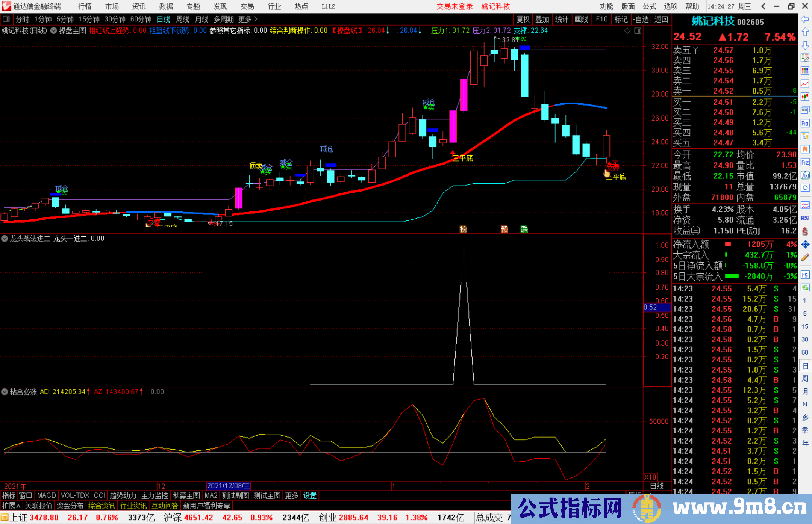Switch to the 周线 period tab
The width and height of the screenshot is (812, 524).
(x=182, y=19)
